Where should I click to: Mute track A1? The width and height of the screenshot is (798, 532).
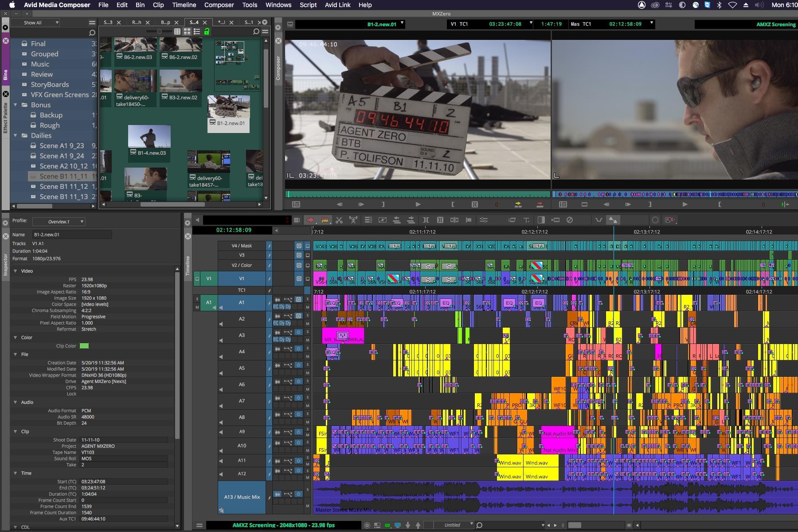pos(308,307)
